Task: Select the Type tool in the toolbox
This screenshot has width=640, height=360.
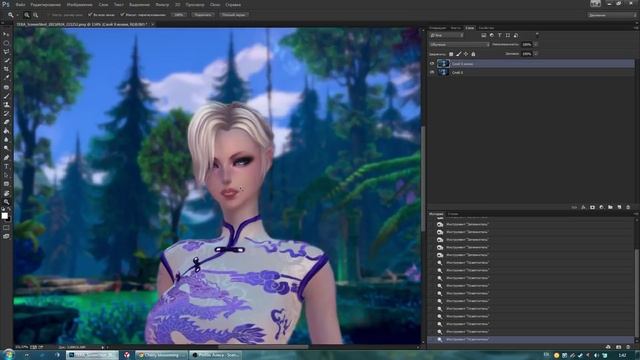Action: [6, 167]
